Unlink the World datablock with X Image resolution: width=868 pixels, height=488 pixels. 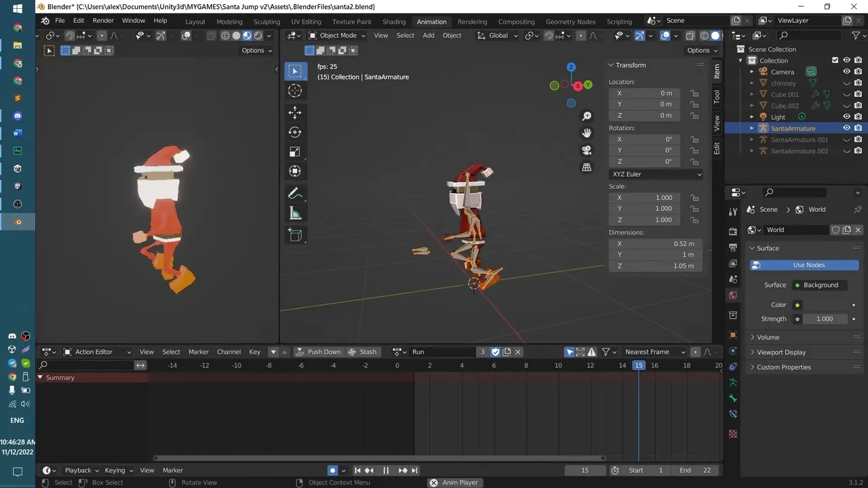(858, 230)
